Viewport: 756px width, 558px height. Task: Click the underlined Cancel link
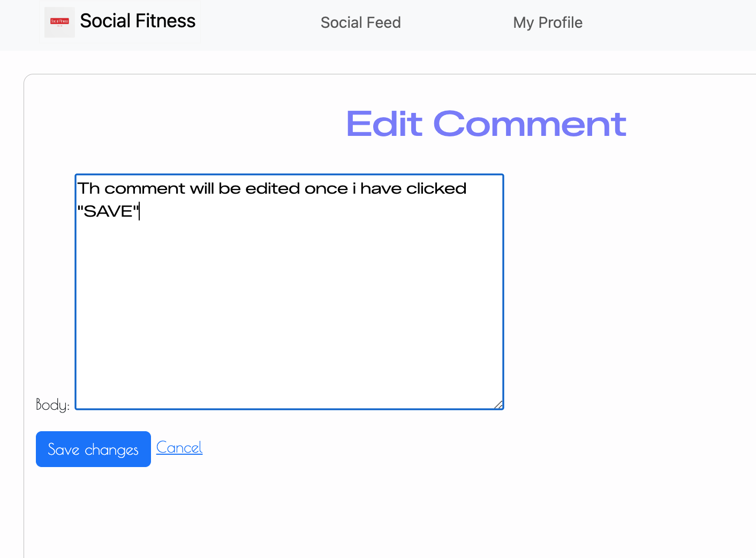[179, 447]
